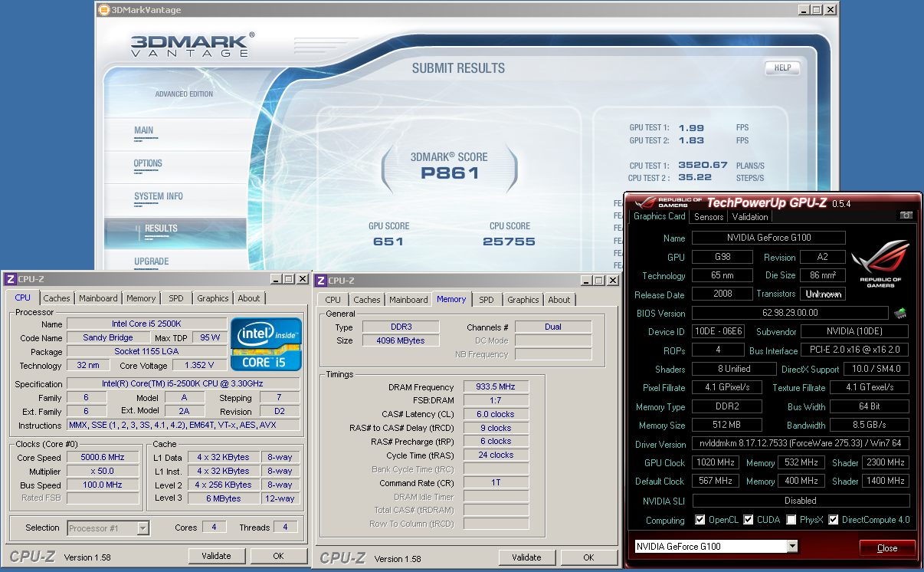Click the CAS# Latency value 6.0 clocks
924x572 pixels.
click(x=496, y=414)
